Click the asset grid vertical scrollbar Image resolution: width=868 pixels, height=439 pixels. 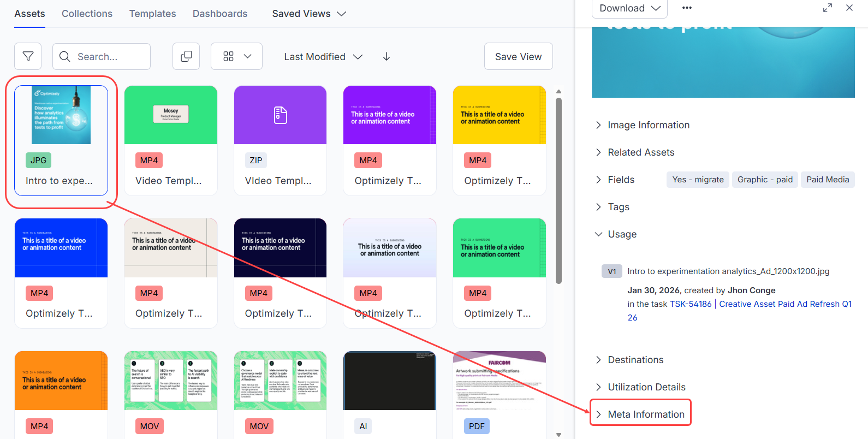[x=558, y=191]
